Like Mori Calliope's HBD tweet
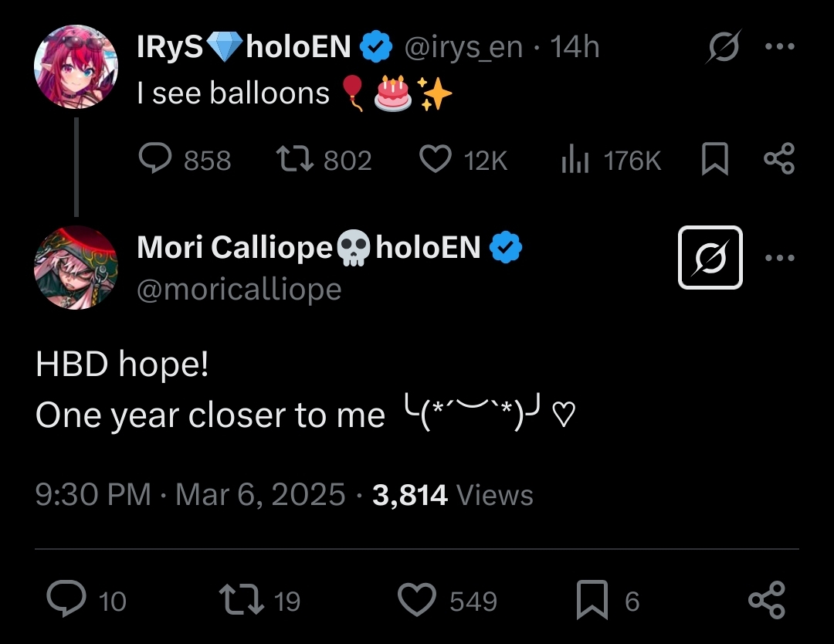The height and width of the screenshot is (644, 834). (418, 600)
